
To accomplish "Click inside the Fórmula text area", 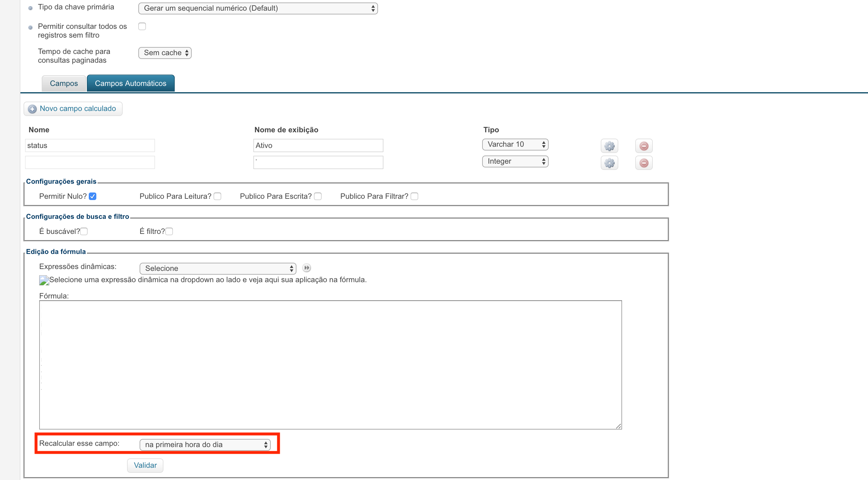I will tap(330, 364).
